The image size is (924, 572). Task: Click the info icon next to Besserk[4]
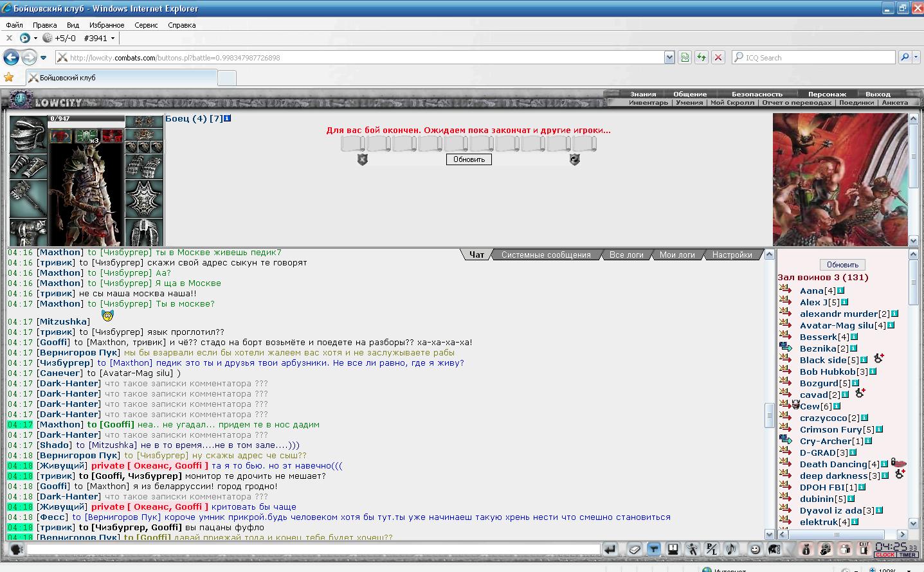point(854,337)
